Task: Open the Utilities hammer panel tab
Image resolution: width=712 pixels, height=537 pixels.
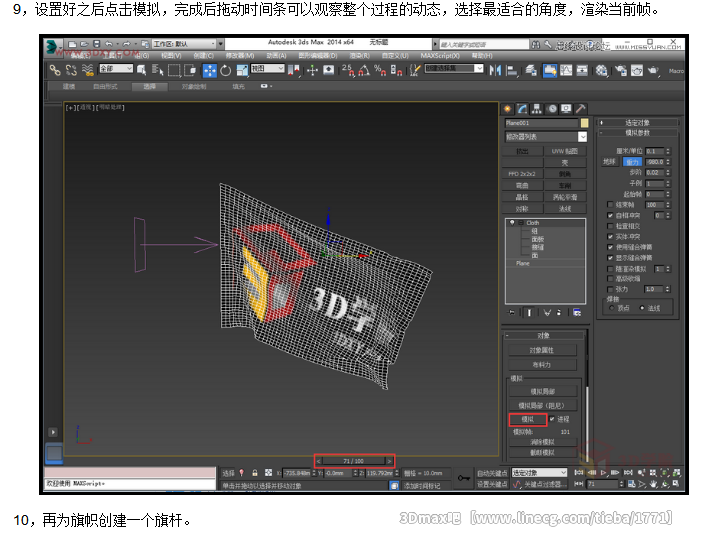Action: click(580, 108)
